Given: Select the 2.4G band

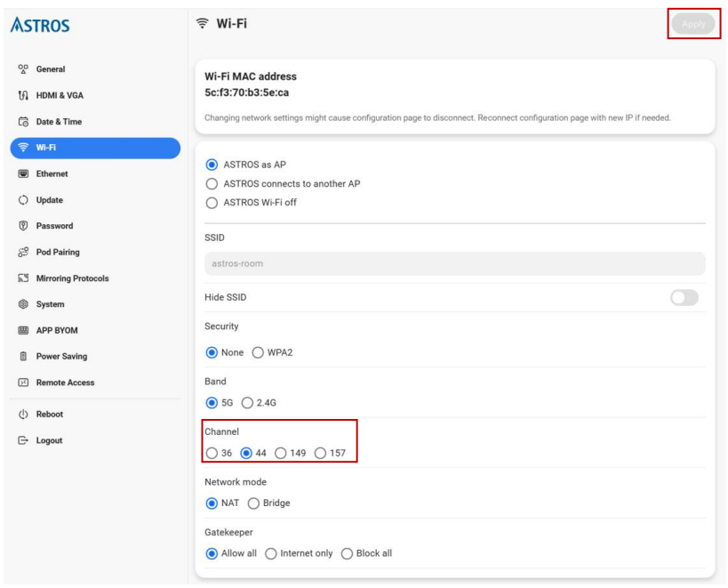Looking at the screenshot, I should tap(247, 403).
